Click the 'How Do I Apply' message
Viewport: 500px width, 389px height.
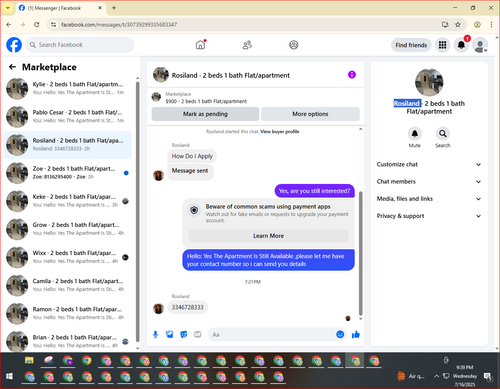tap(192, 156)
